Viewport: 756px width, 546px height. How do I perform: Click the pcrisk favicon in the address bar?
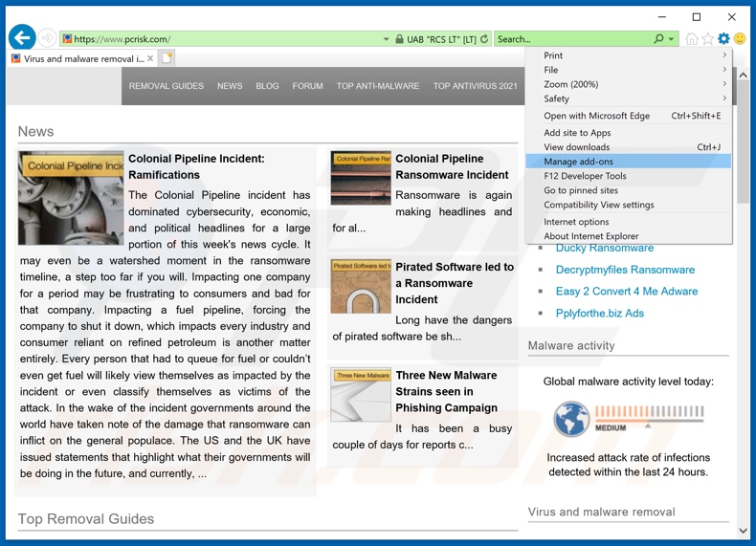pyautogui.click(x=68, y=39)
